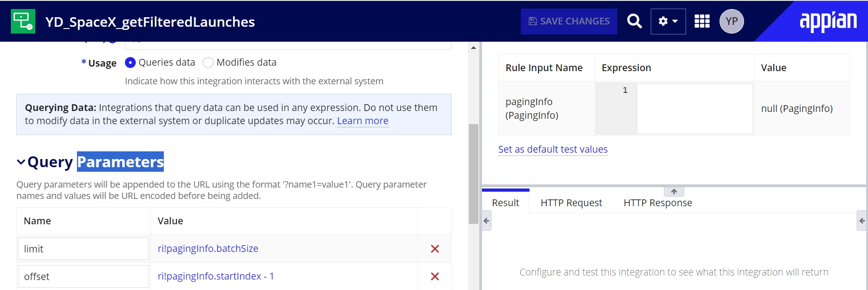This screenshot has width=868, height=290.
Task: Click the left arrow collapse handle on divider
Action: pyautogui.click(x=486, y=221)
